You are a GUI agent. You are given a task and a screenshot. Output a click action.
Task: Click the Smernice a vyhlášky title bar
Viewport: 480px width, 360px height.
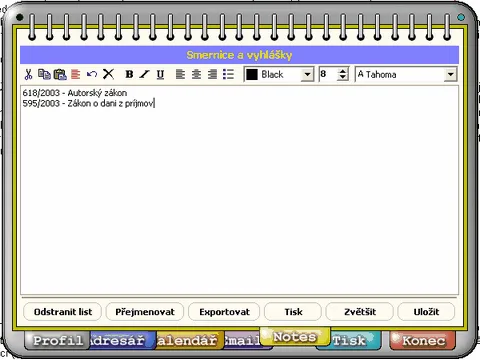(x=239, y=55)
